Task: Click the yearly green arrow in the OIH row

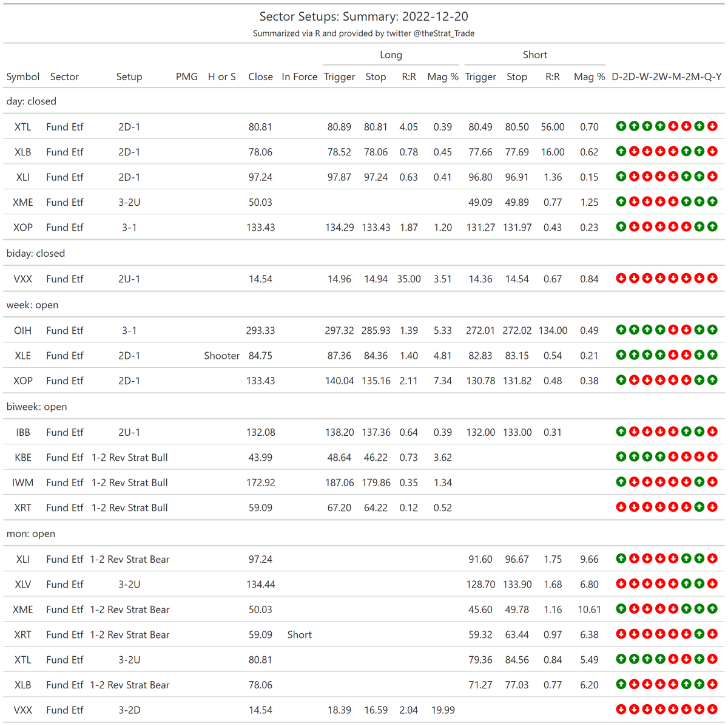Action: [x=713, y=330]
